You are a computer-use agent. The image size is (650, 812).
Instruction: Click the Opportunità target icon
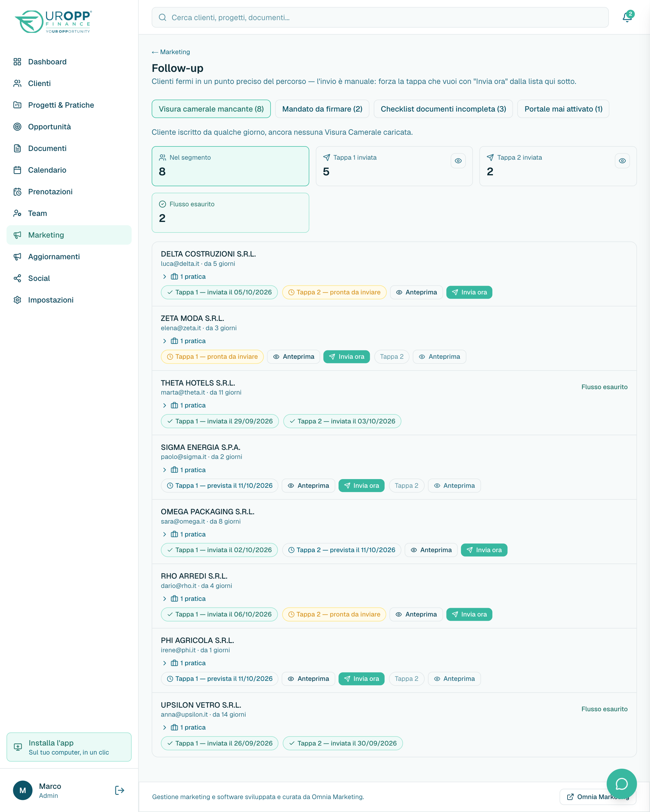coord(17,127)
